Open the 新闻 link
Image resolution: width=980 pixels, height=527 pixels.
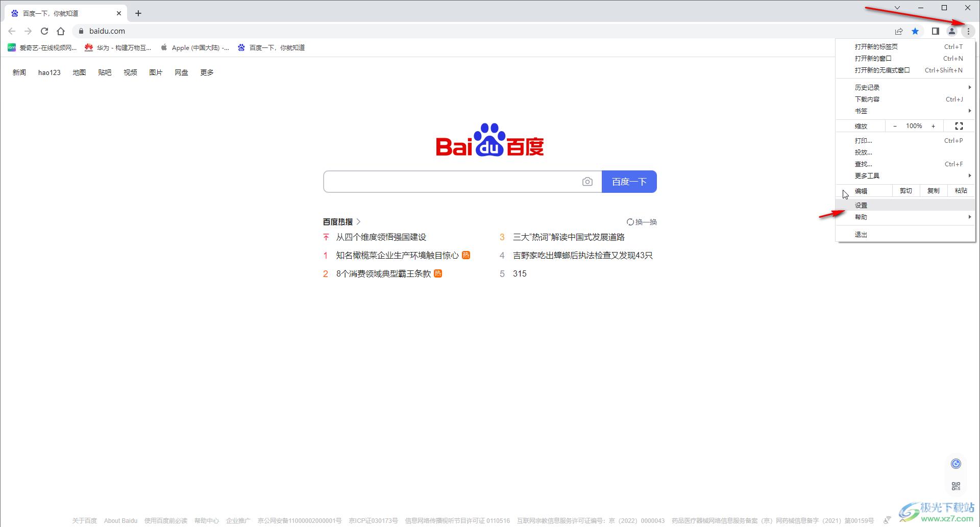[19, 72]
